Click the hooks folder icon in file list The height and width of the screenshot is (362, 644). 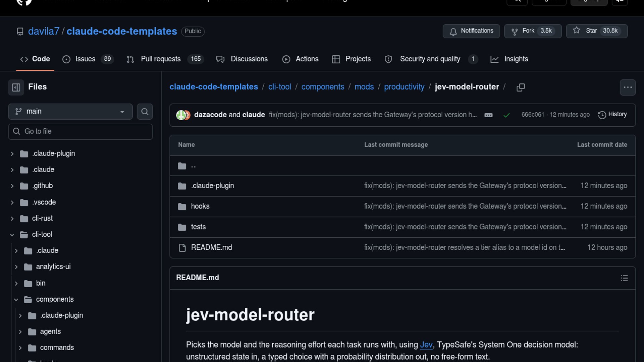pyautogui.click(x=182, y=206)
